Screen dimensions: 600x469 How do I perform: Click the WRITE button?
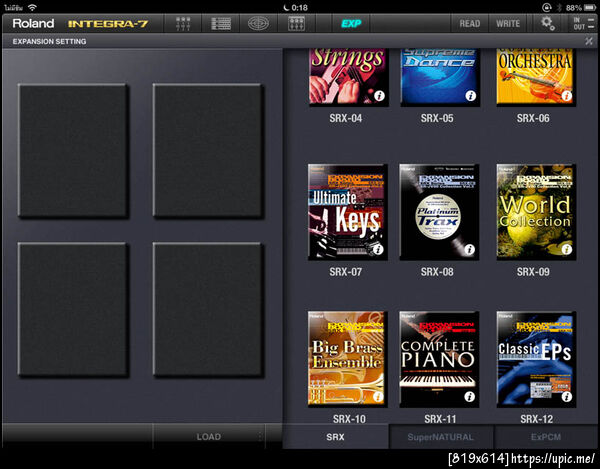click(508, 24)
